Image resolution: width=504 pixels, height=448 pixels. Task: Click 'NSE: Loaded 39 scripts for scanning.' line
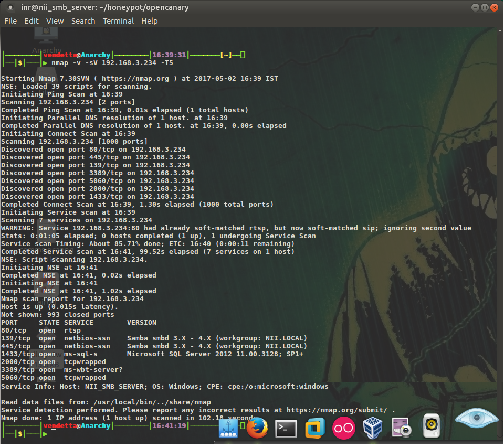(76, 87)
